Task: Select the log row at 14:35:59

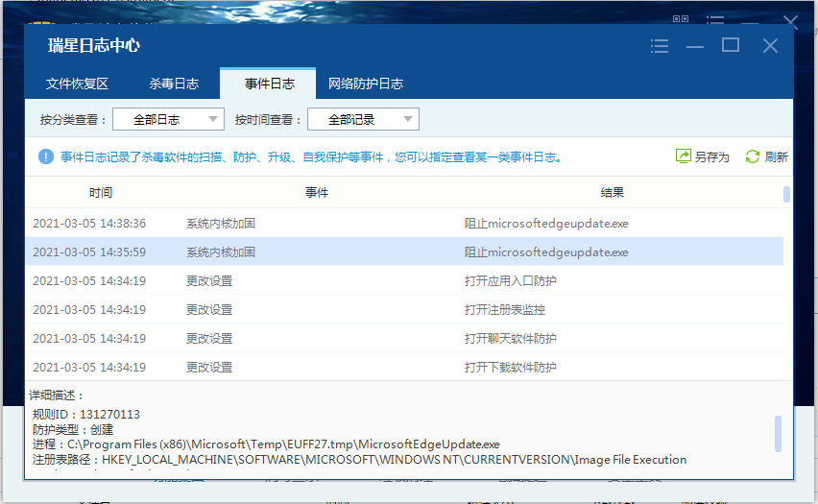Action: 404,252
